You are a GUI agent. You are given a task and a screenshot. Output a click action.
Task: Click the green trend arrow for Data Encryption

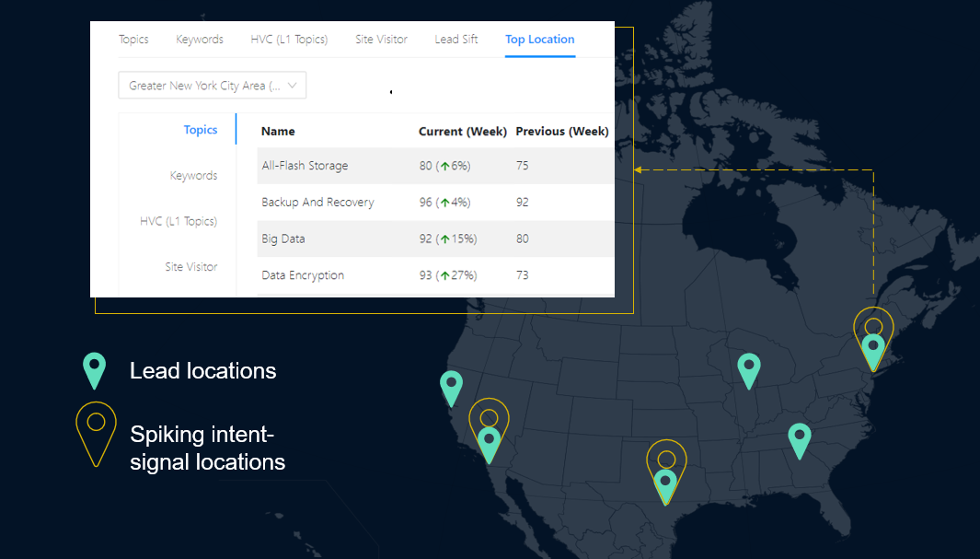click(446, 274)
